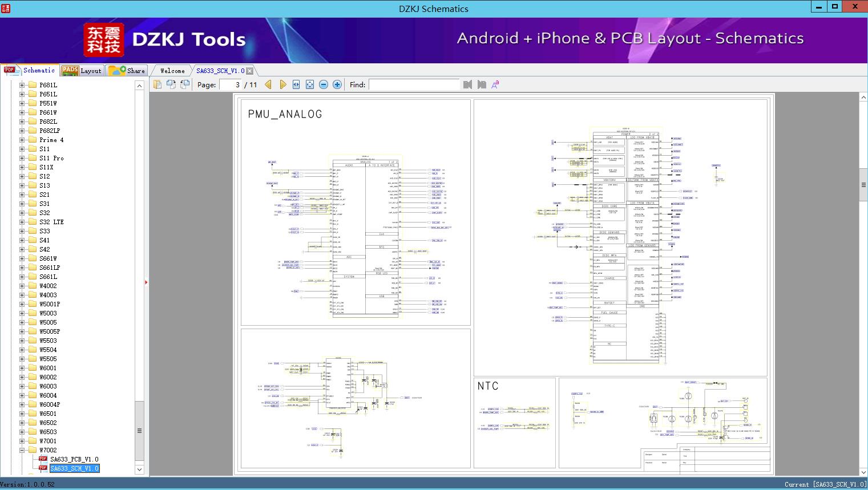Click the fit-to-width icon
This screenshot has height=490, width=868.
click(296, 84)
